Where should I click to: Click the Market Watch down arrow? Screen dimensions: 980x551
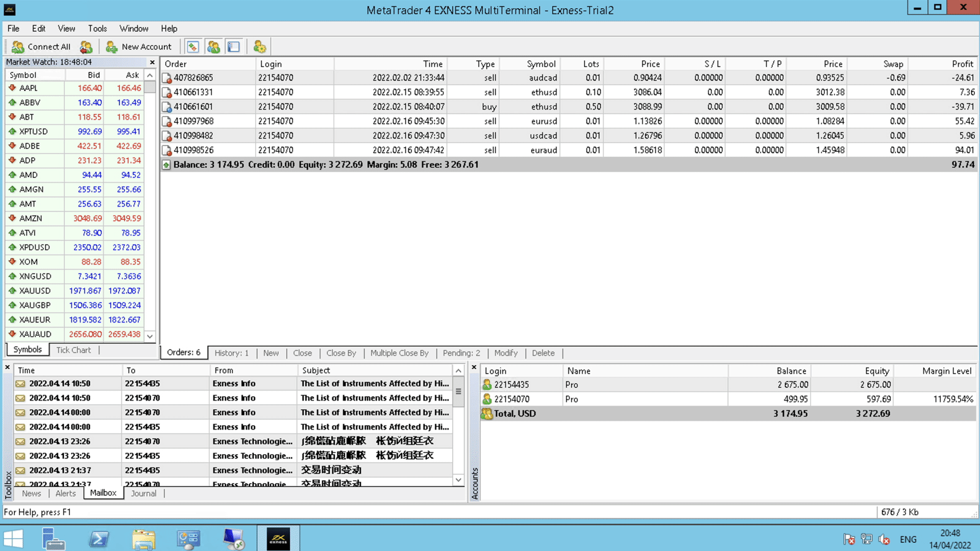(x=150, y=336)
